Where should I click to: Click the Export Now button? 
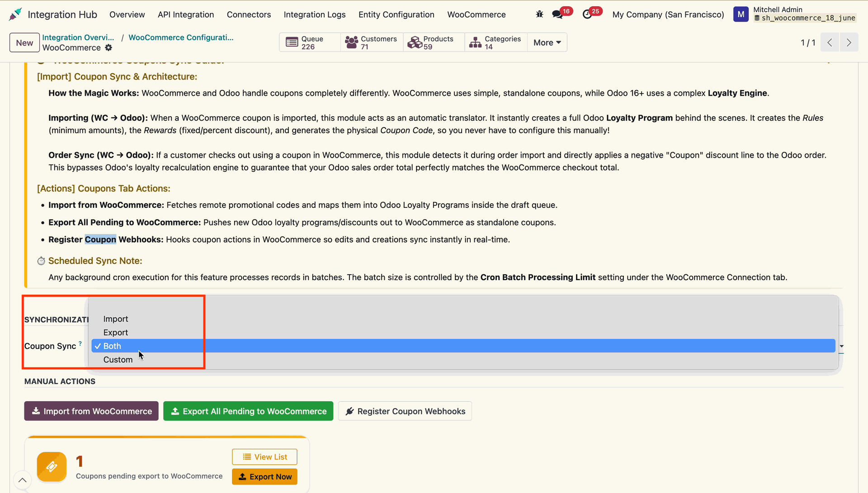point(264,477)
